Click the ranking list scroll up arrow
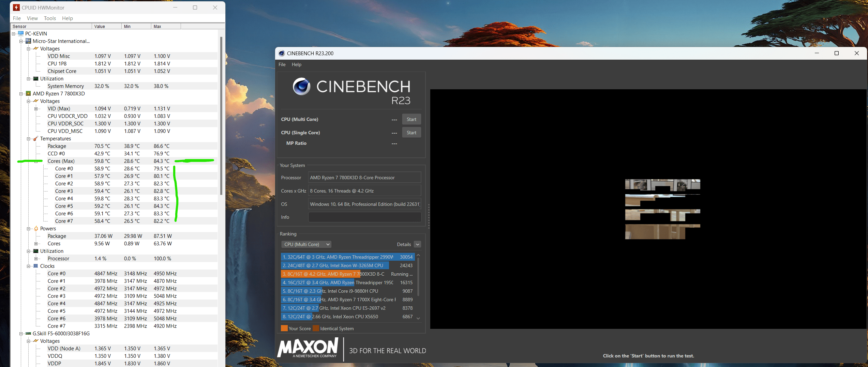 click(418, 255)
